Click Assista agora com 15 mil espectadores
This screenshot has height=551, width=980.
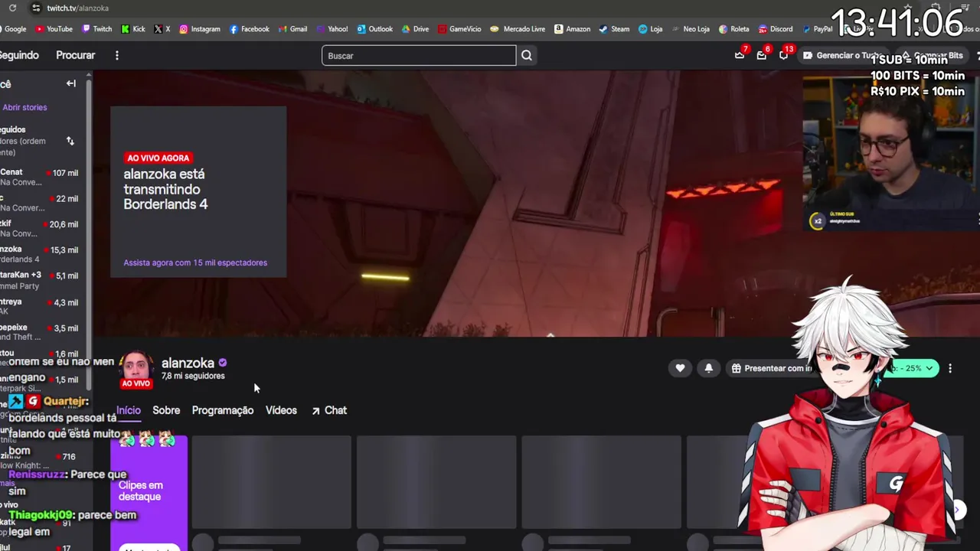[195, 262]
